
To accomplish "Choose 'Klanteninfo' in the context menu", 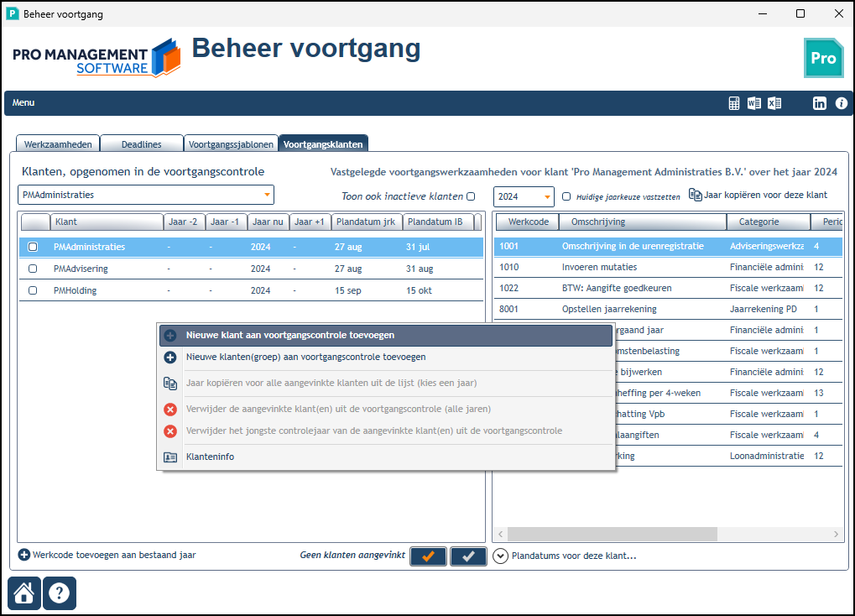I will coord(210,457).
